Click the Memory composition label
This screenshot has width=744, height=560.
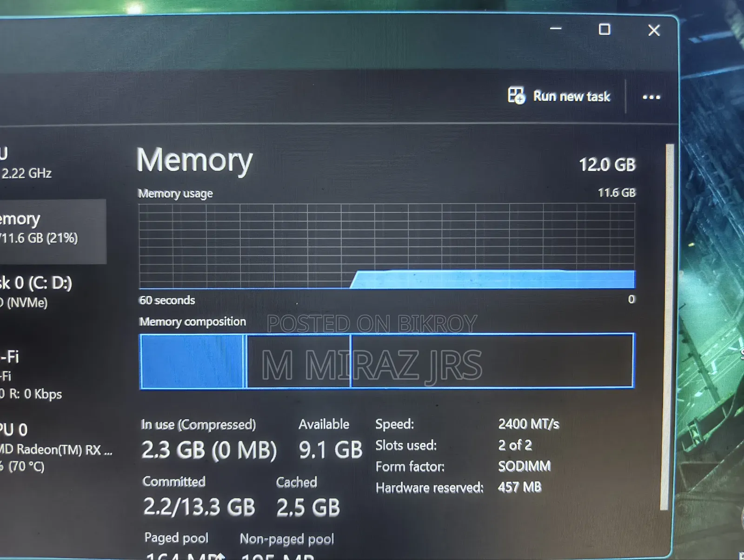pyautogui.click(x=193, y=322)
